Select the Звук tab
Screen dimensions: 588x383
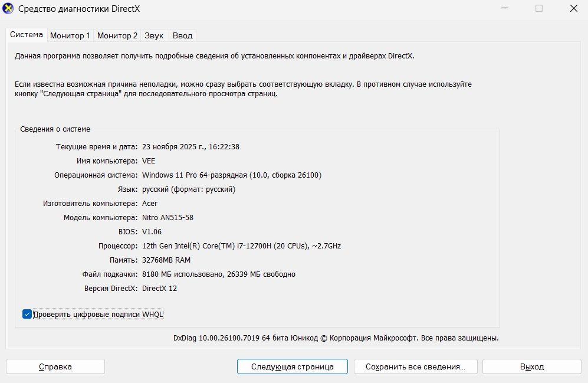154,35
